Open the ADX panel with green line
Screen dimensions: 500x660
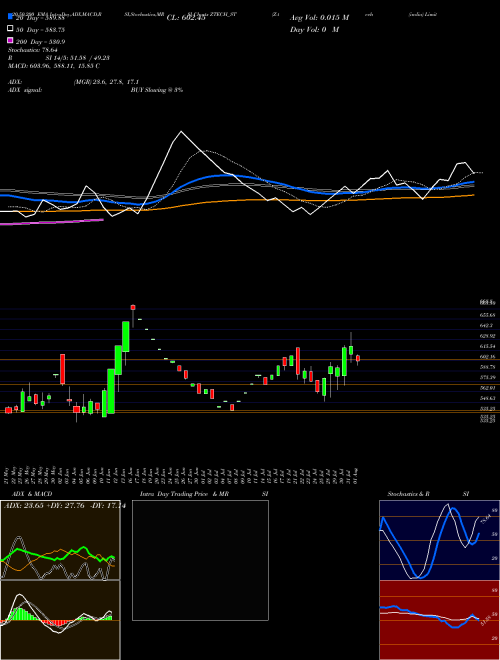point(60,540)
